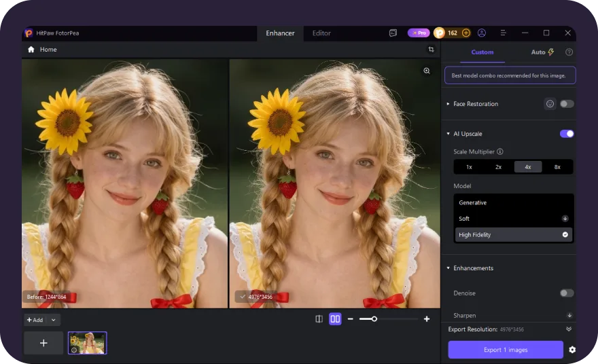
Task: Open export settings gear icon
Action: pos(572,350)
